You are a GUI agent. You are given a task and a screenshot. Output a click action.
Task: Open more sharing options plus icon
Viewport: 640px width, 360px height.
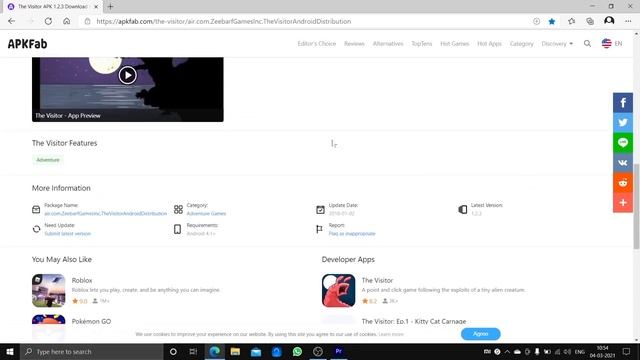coord(622,202)
